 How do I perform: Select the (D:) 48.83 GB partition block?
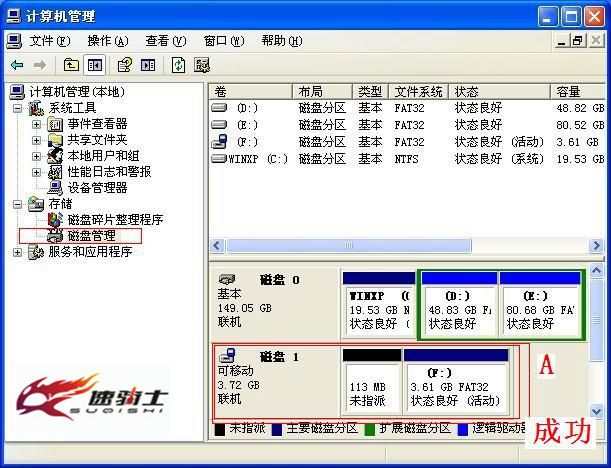point(459,305)
